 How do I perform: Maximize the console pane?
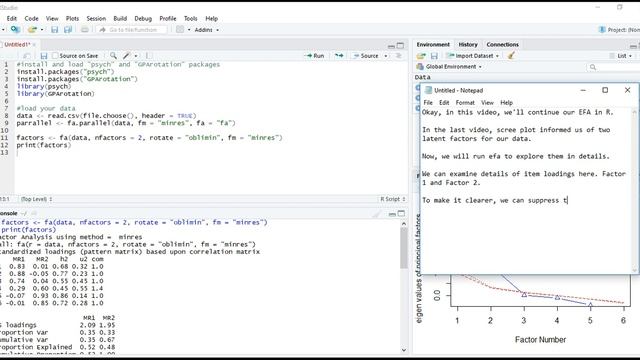[401, 213]
